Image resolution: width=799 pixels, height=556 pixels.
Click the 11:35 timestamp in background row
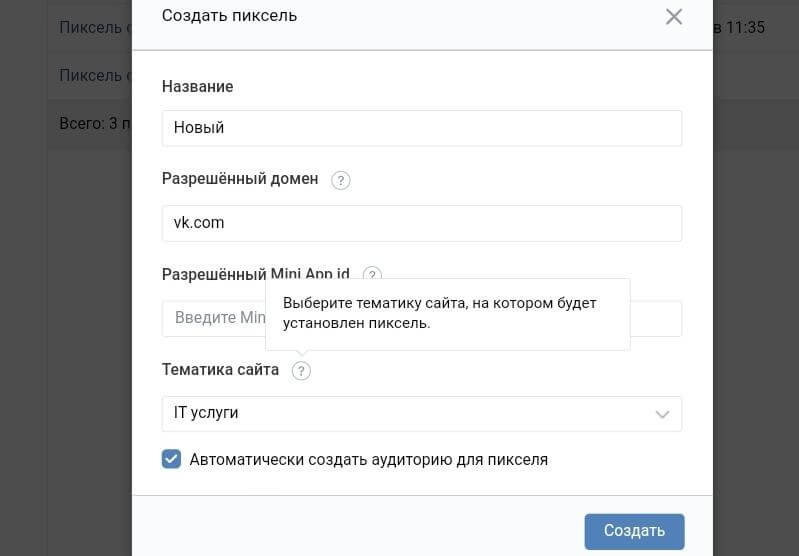coord(740,28)
